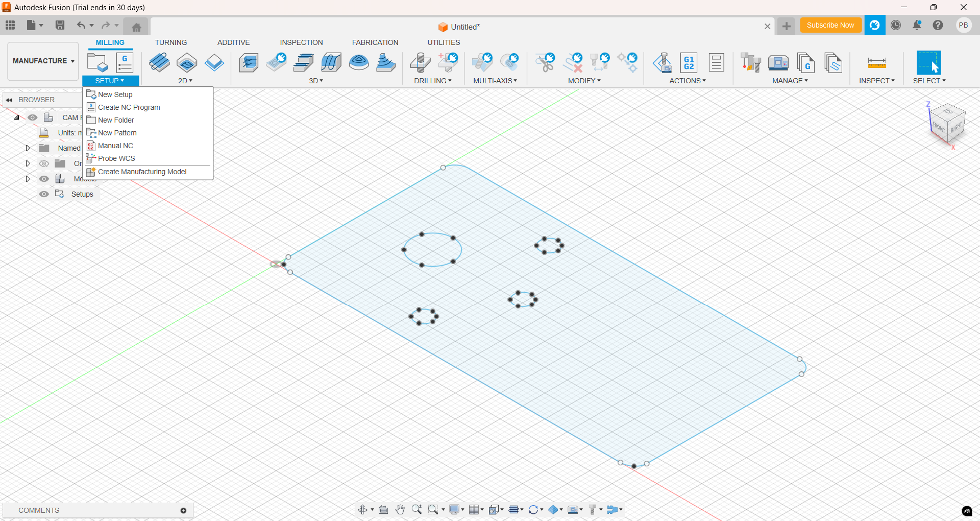Screen dimensions: 980x521
Task: Choose Manual NC menu entry
Action: 148,146
